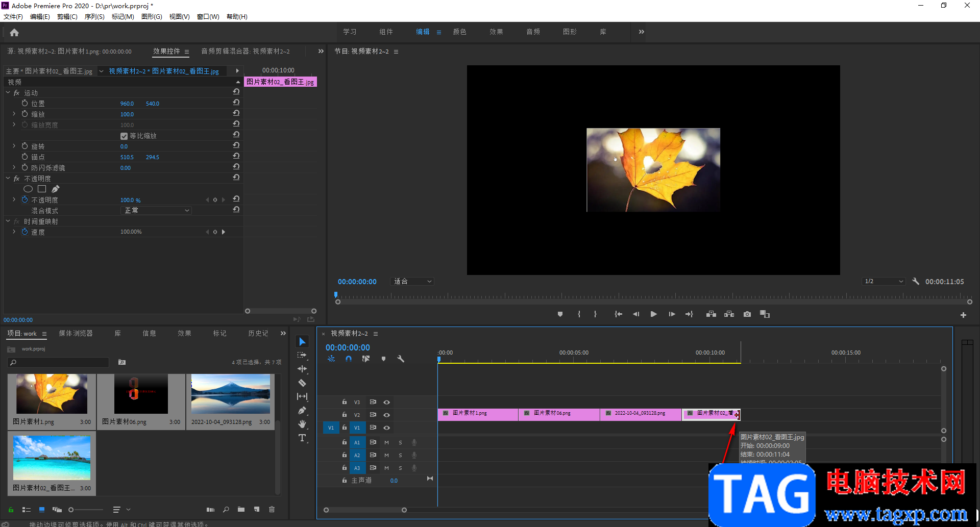Viewport: 980px width, 527px height.
Task: Hide track V2 with the eye icon
Action: point(387,415)
